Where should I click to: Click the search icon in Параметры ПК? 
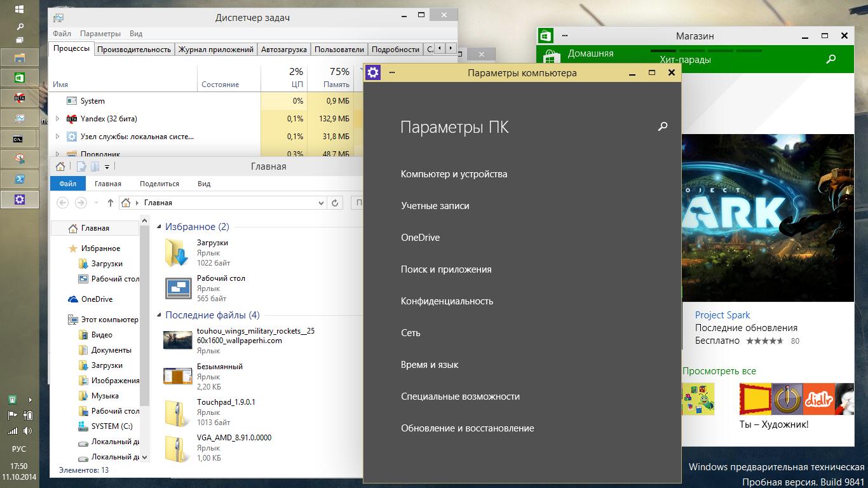(663, 126)
